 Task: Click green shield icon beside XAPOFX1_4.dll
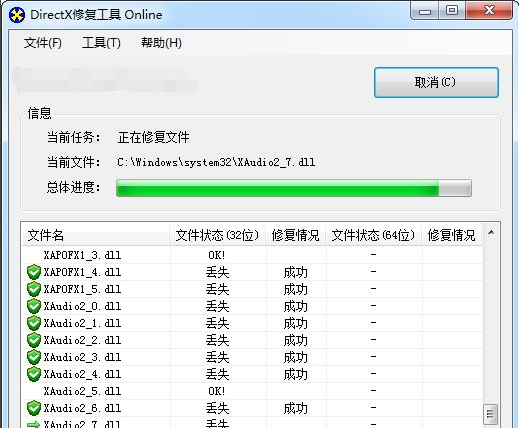click(x=34, y=272)
